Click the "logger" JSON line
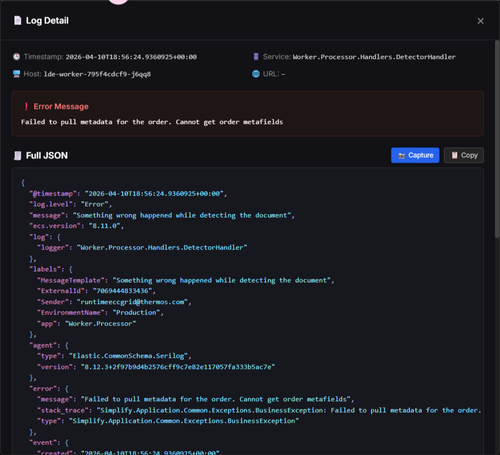The width and height of the screenshot is (500, 455). click(142, 248)
